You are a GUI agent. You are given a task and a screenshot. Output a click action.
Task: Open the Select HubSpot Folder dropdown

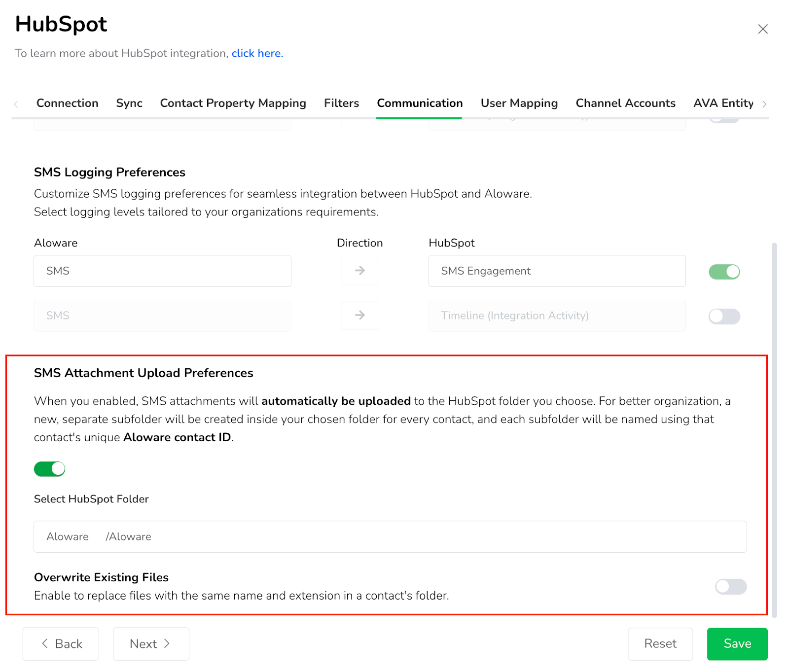390,536
